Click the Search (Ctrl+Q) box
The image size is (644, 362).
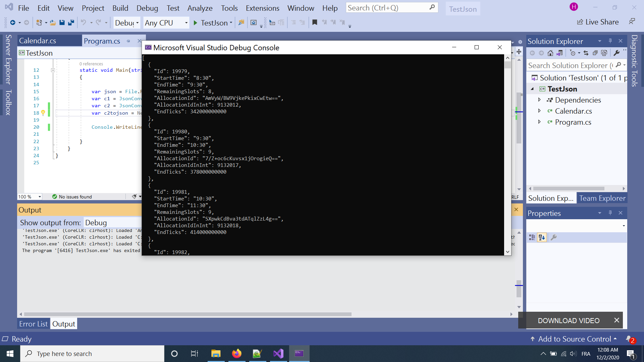(392, 8)
